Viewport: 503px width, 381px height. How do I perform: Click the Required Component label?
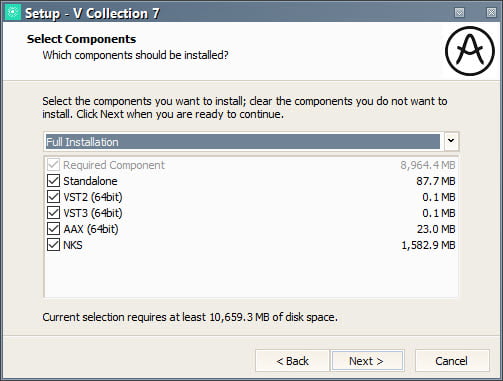(114, 165)
